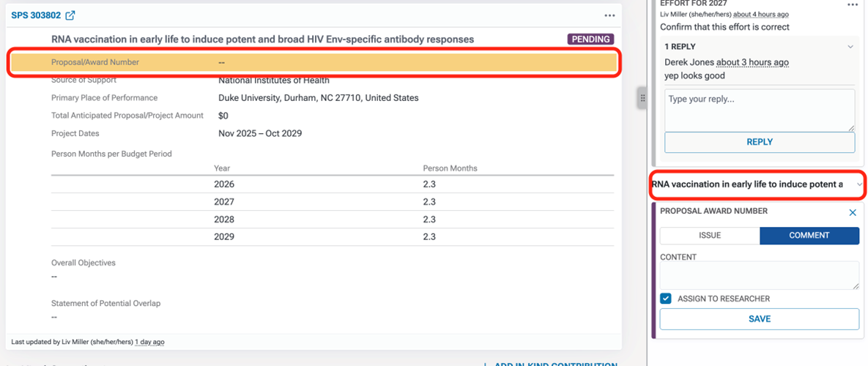Expand the RNA vaccination section chevron
868x366 pixels.
(x=859, y=184)
